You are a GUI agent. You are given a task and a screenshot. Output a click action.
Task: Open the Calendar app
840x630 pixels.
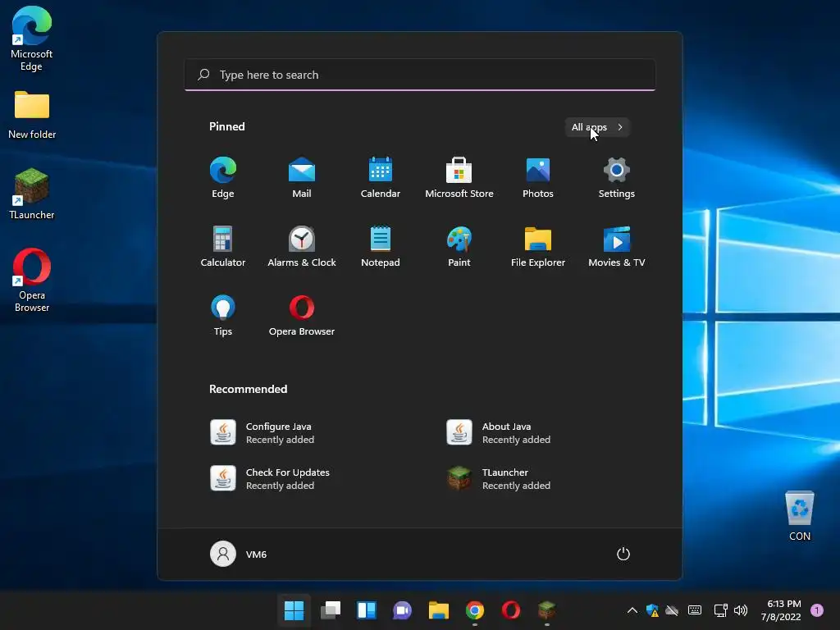[x=381, y=178]
